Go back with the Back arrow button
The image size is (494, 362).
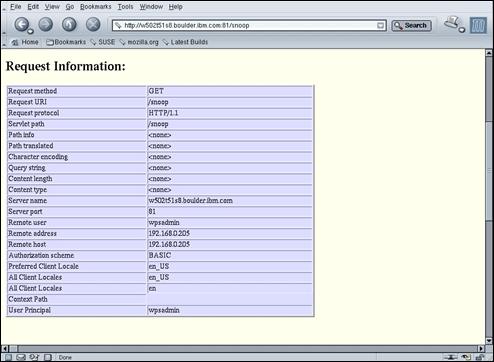pos(21,24)
